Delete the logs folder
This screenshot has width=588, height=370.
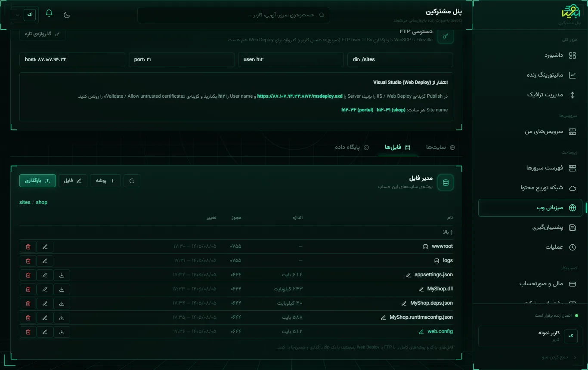tap(28, 261)
